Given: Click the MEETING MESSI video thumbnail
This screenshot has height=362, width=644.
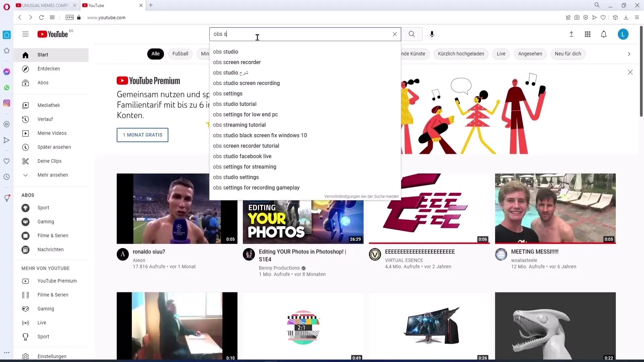Looking at the screenshot, I should tap(555, 208).
